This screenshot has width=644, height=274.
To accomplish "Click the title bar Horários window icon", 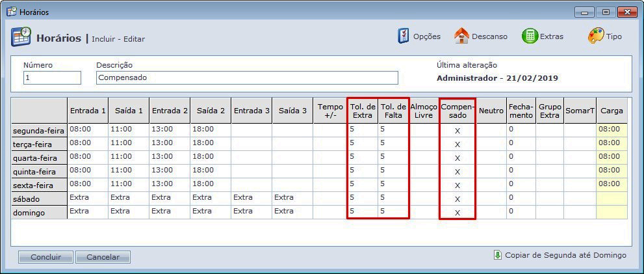I will click(11, 12).
